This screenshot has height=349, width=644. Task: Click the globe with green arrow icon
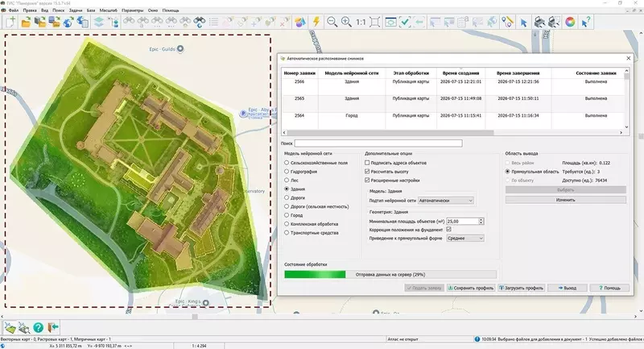point(68,23)
